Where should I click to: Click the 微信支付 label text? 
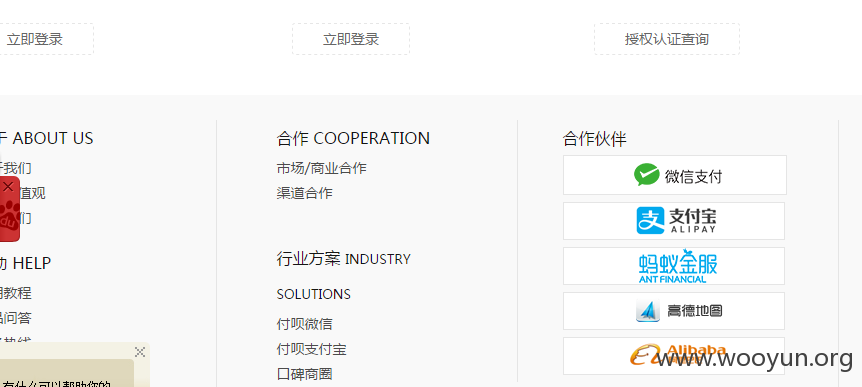[693, 176]
